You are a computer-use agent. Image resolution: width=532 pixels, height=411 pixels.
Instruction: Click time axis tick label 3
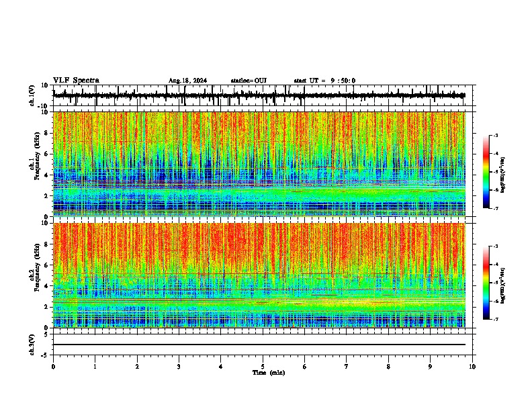179,367
